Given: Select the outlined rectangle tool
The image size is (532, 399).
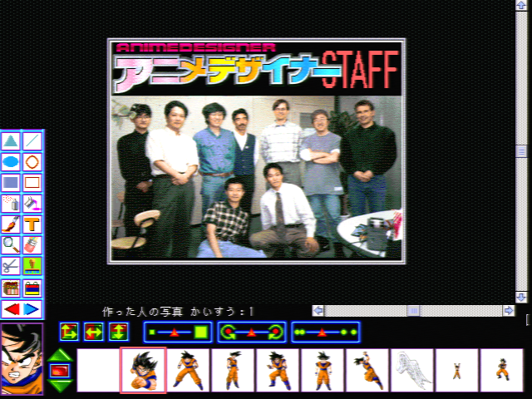Looking at the screenshot, I should click(x=32, y=183).
